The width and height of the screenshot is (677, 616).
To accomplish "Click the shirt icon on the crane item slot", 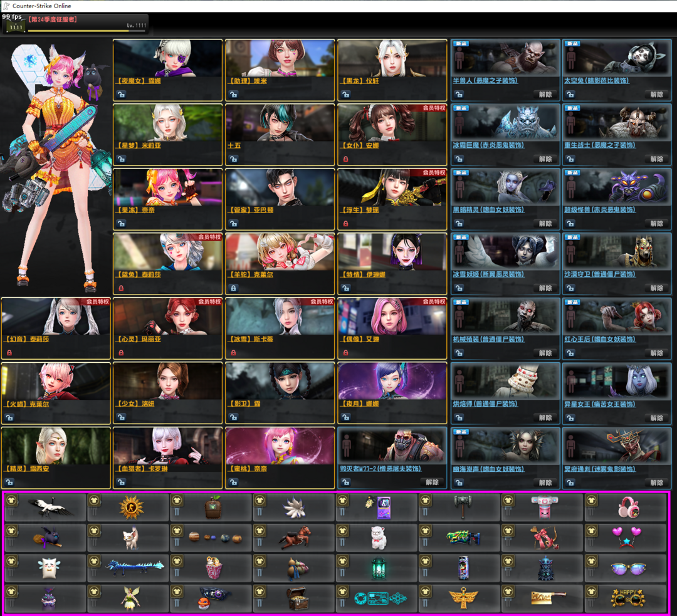I will tap(12, 500).
